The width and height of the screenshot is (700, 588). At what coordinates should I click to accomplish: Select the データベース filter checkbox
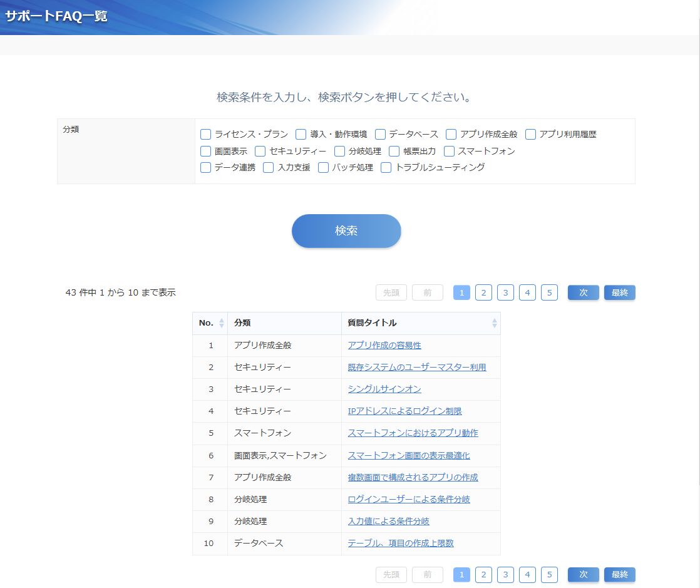[x=380, y=135]
